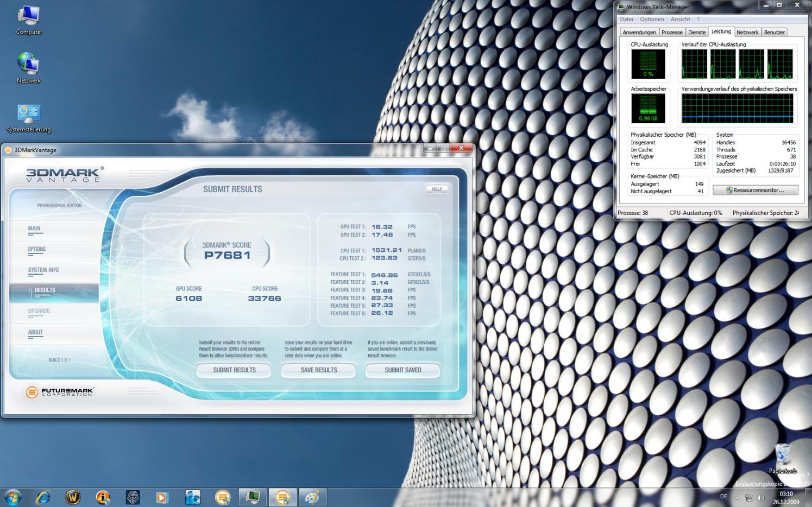Open the MAIN section in 3DMark Vantage
The image size is (812, 507).
pos(34,229)
